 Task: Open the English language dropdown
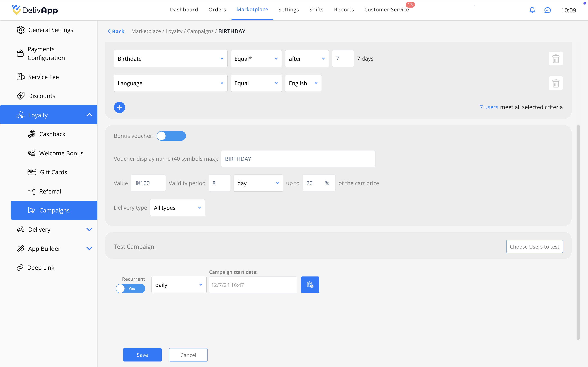point(303,83)
